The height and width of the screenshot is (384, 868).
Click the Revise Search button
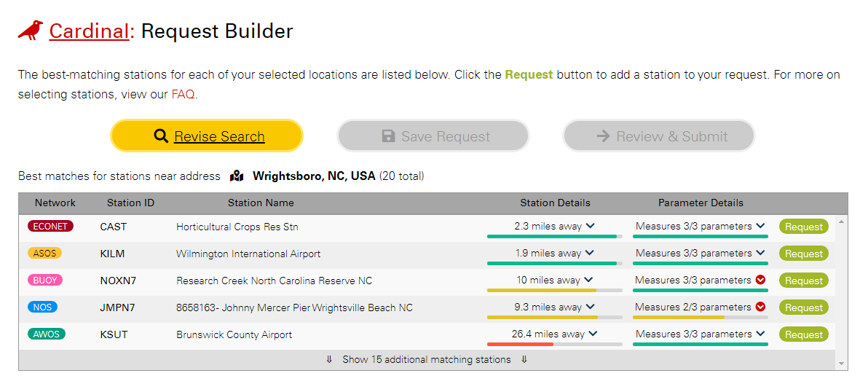pos(207,136)
